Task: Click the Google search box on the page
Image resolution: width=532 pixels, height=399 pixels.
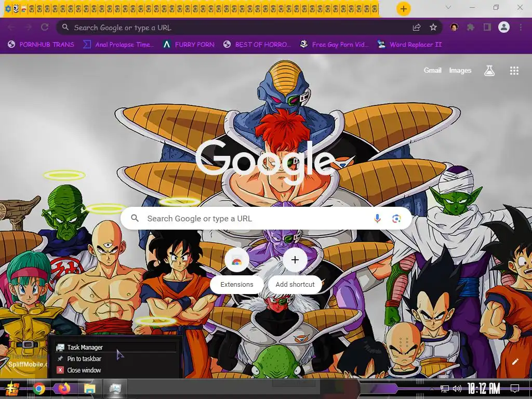Action: 267,219
